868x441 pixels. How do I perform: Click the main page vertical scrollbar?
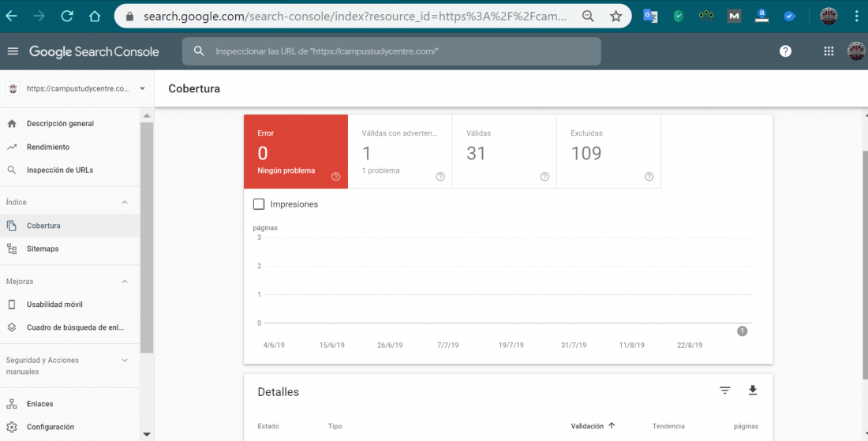tap(865, 264)
